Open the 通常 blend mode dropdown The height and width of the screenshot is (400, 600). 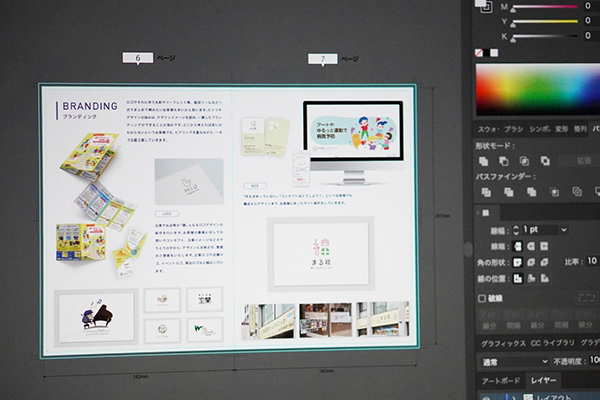(x=514, y=362)
